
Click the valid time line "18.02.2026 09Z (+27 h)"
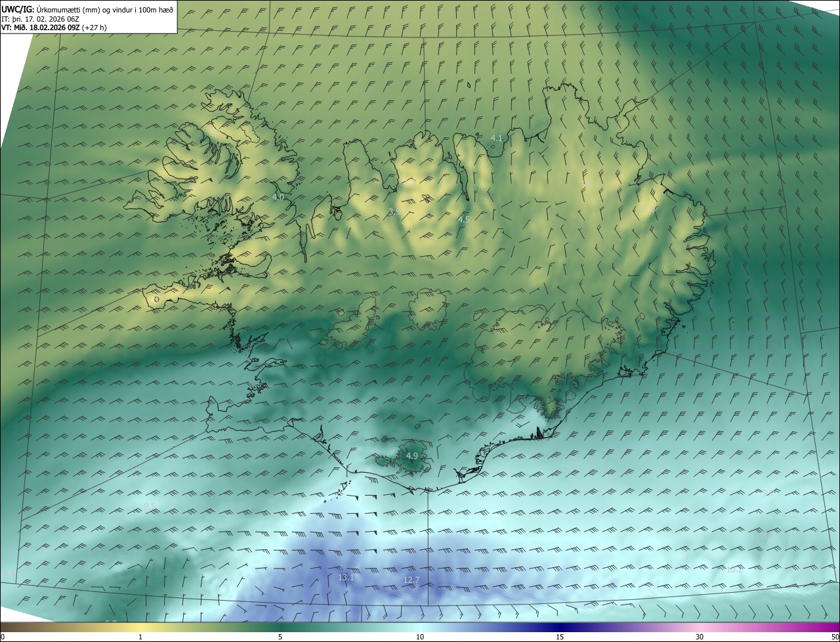[68, 28]
